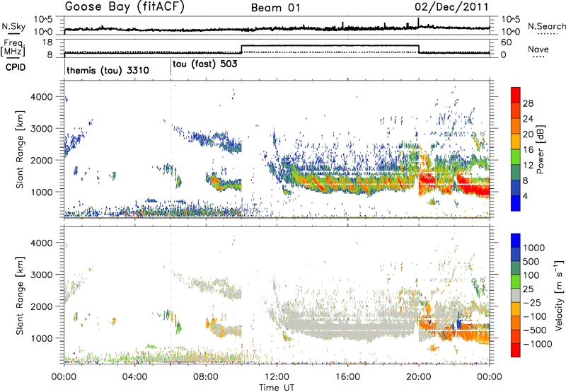This screenshot has height=392, width=566.
Task: Click the '16:00' time axis label
Action: click(x=347, y=377)
